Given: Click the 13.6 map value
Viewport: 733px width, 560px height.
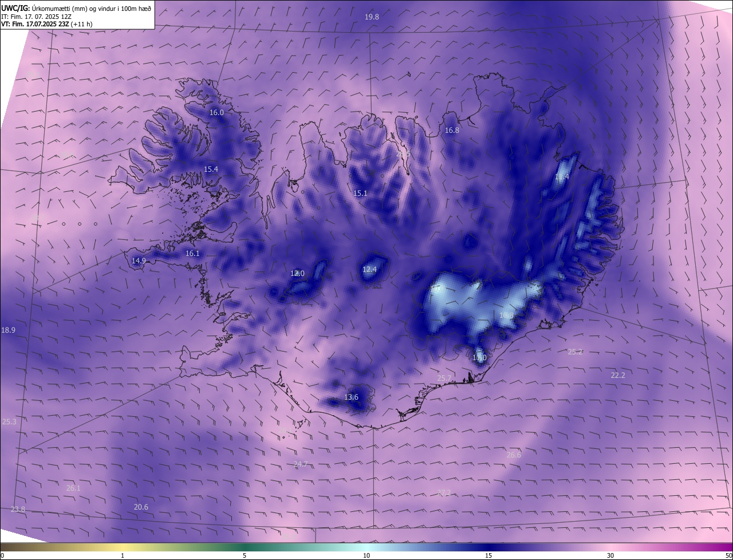Looking at the screenshot, I should point(351,397).
